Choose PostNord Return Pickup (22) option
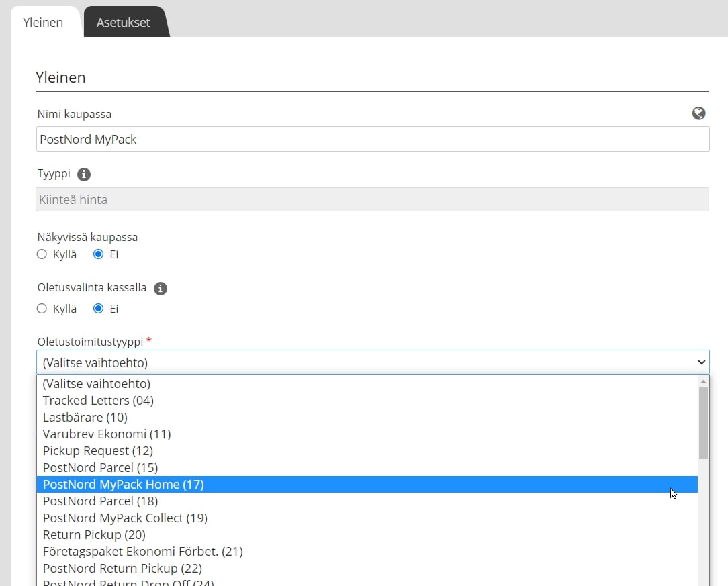The image size is (728, 586). [x=367, y=569]
